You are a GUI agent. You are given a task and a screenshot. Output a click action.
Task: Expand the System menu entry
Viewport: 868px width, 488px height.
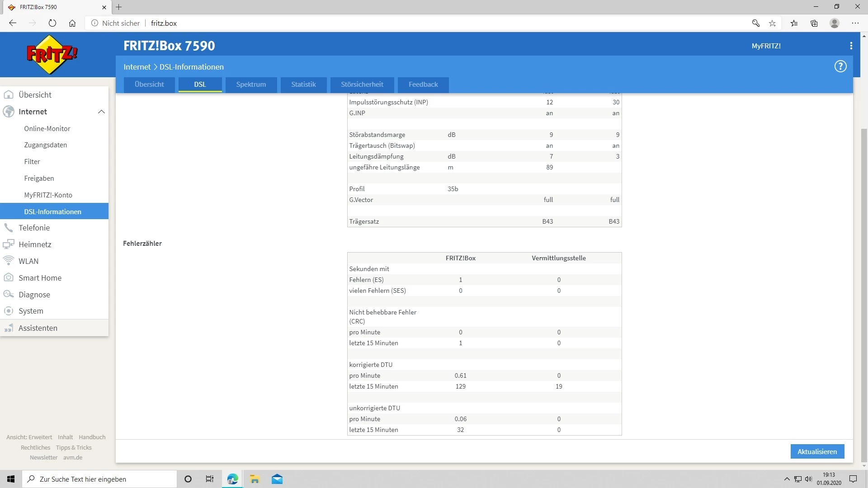point(31,311)
